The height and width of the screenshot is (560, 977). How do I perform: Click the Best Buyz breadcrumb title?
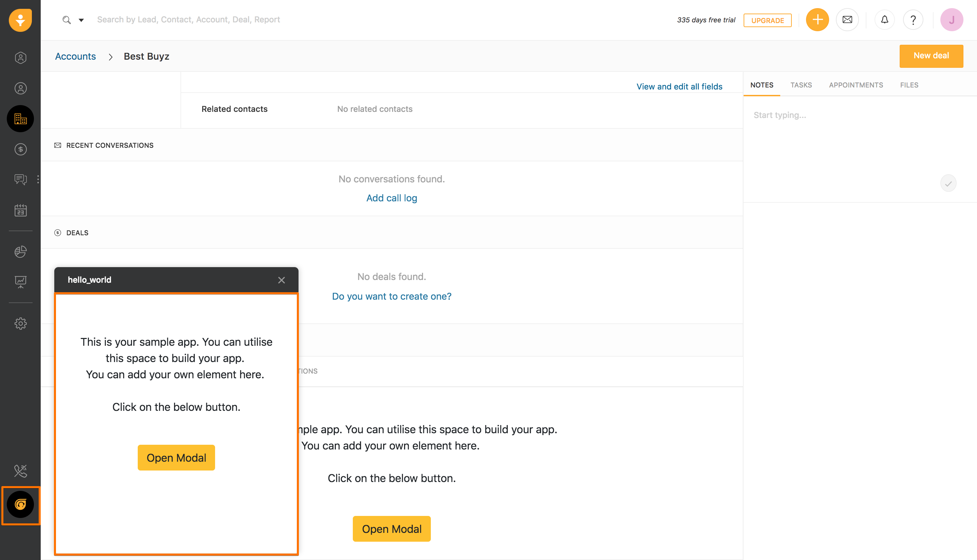point(146,56)
